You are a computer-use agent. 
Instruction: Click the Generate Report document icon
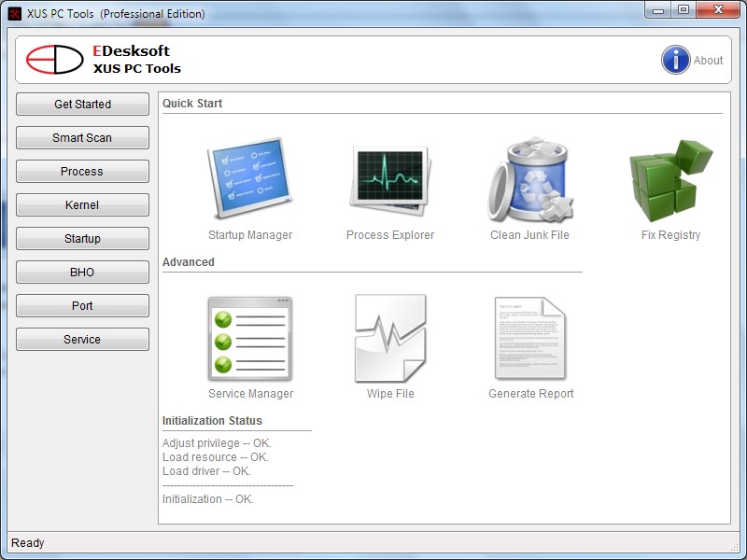pyautogui.click(x=530, y=338)
